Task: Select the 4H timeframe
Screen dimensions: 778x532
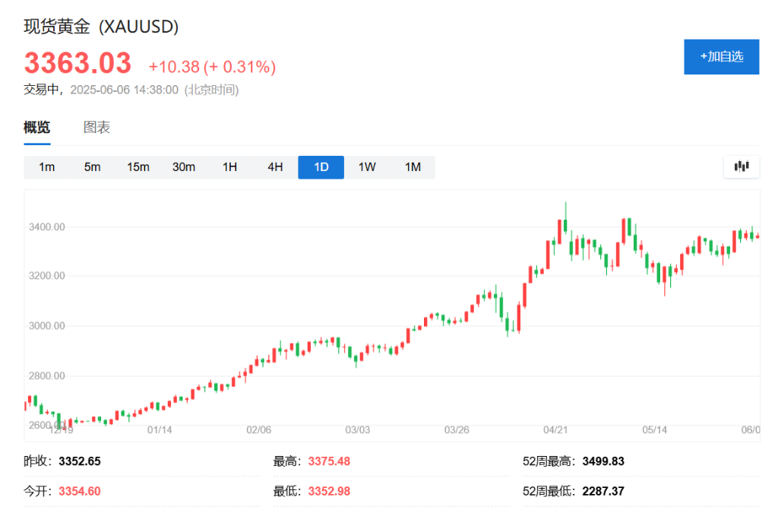Action: point(275,166)
